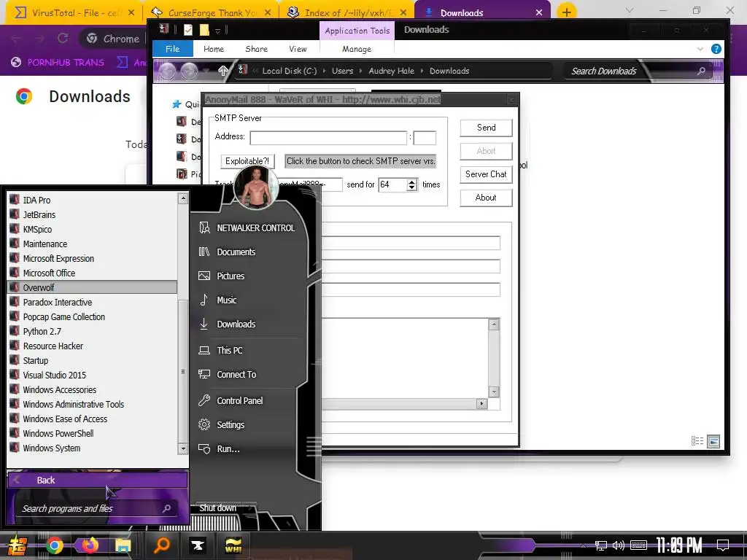This screenshot has width=747, height=560.
Task: Click the Send button in AnonyMail
Action: click(486, 128)
